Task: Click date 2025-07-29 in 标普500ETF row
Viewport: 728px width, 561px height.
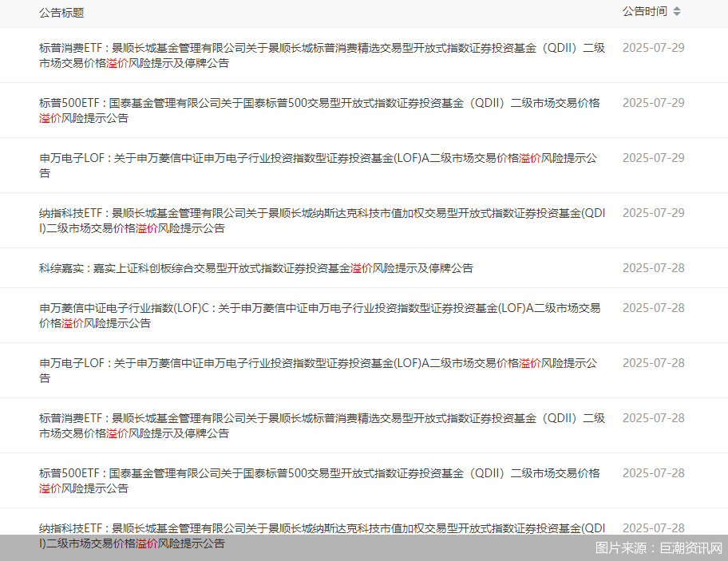Action: [x=653, y=103]
